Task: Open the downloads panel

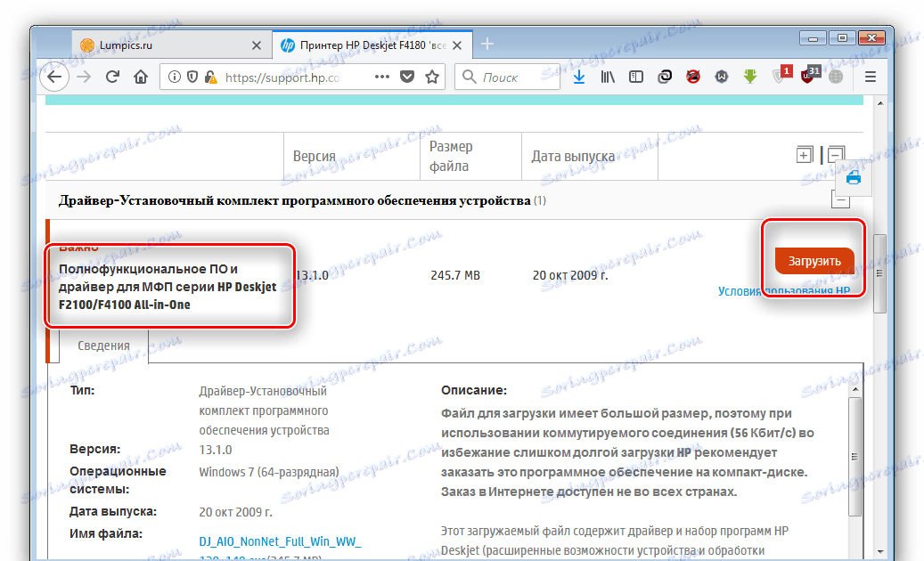Action: pos(579,77)
